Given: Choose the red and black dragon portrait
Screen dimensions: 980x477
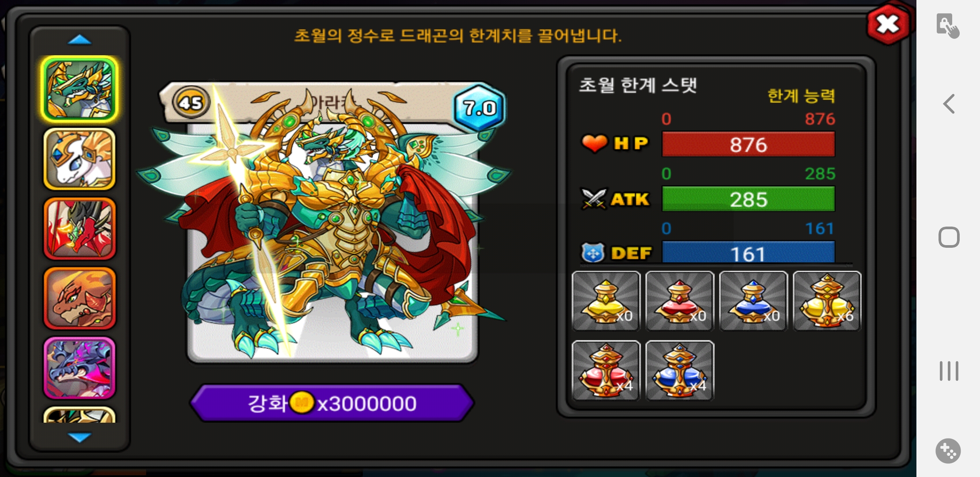Looking at the screenshot, I should click(x=80, y=229).
